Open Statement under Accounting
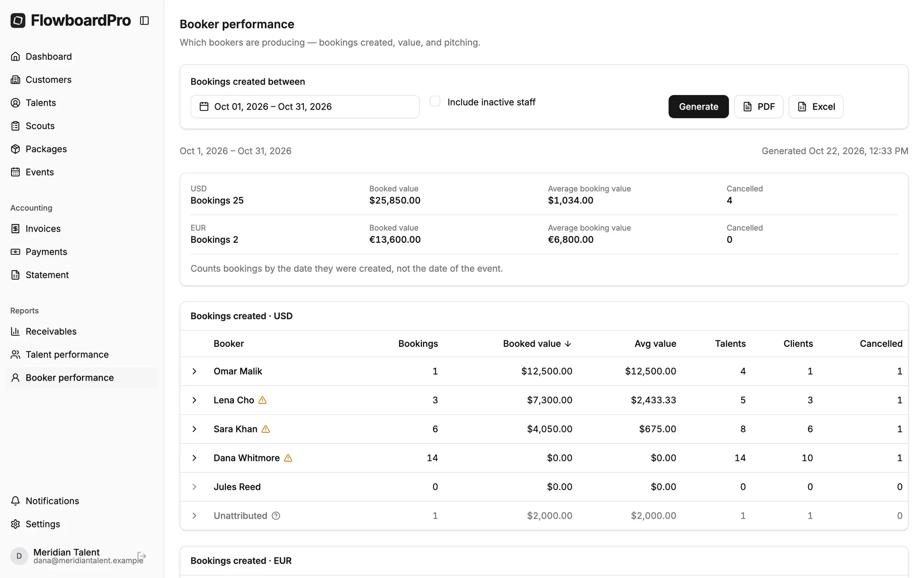Screen dimensions: 924x578 pyautogui.click(x=82, y=275)
